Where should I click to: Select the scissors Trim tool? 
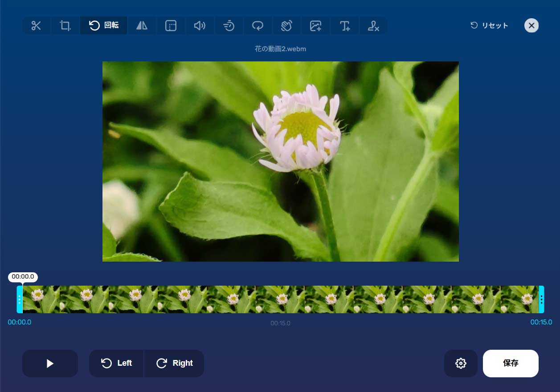[x=36, y=26]
